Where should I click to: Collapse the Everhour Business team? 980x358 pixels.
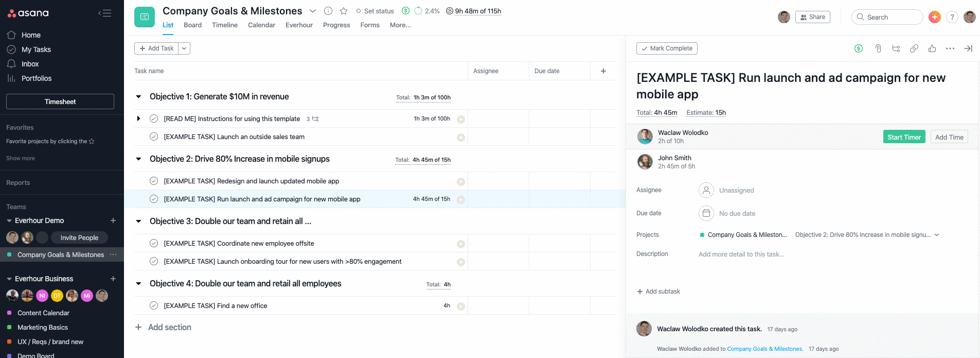click(9, 279)
